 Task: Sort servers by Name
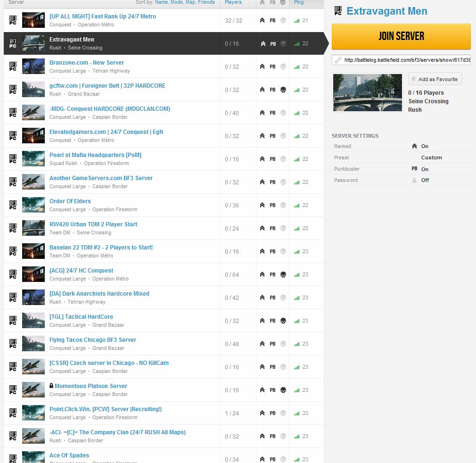click(162, 2)
